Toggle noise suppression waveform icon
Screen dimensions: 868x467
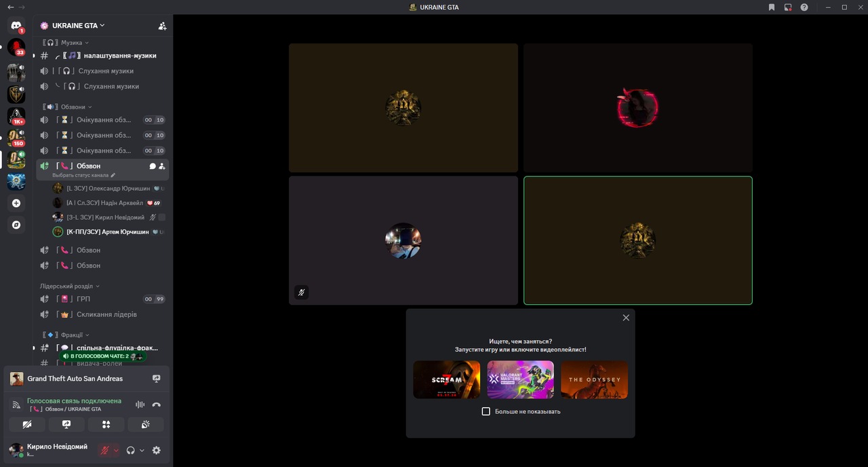click(140, 405)
